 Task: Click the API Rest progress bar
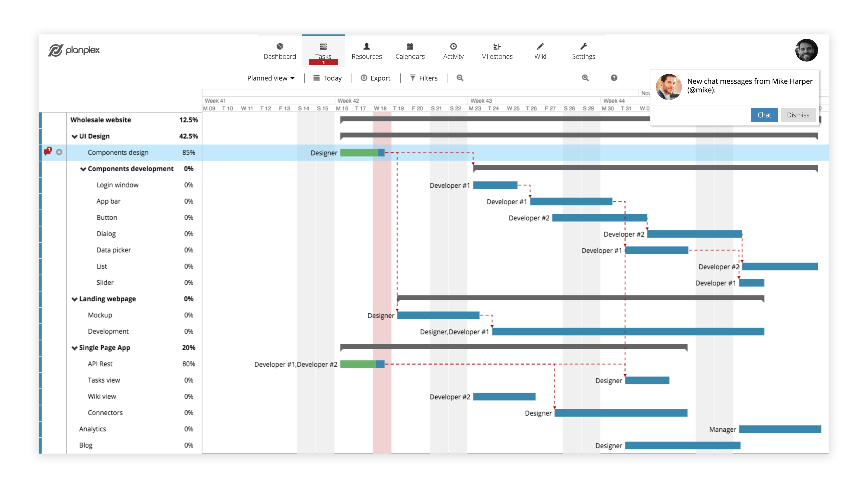[362, 364]
